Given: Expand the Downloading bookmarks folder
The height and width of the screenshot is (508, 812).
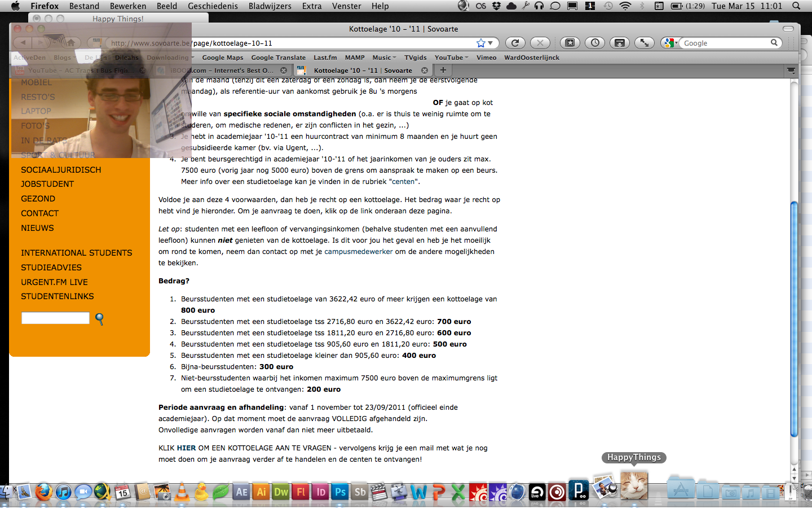Looking at the screenshot, I should 170,58.
